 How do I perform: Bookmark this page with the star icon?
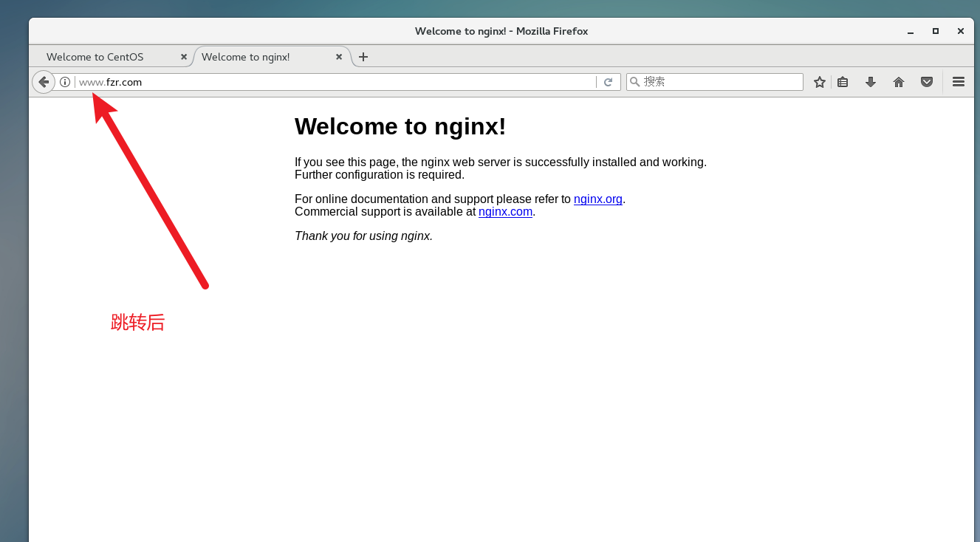click(x=819, y=82)
